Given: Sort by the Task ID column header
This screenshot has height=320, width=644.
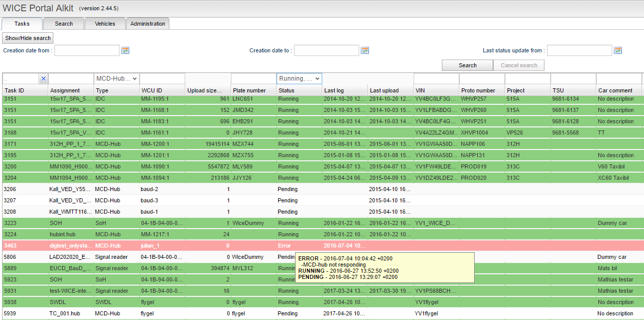Looking at the screenshot, I should 25,90.
